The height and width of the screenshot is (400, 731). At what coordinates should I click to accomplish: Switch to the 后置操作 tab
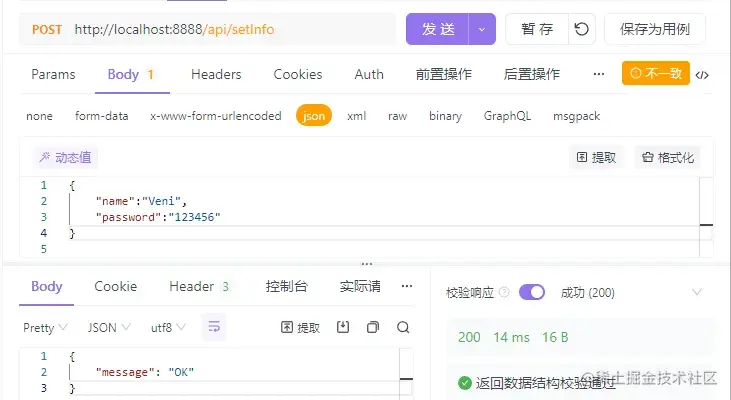coord(531,75)
